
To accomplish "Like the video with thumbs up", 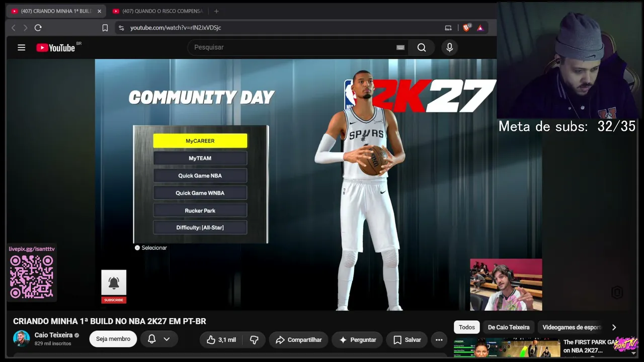I will tap(221, 340).
